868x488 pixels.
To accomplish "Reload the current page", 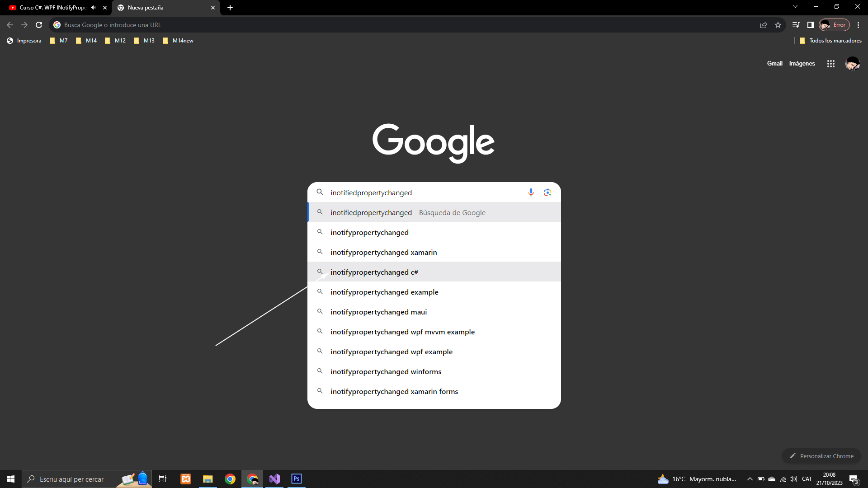I will 39,25.
